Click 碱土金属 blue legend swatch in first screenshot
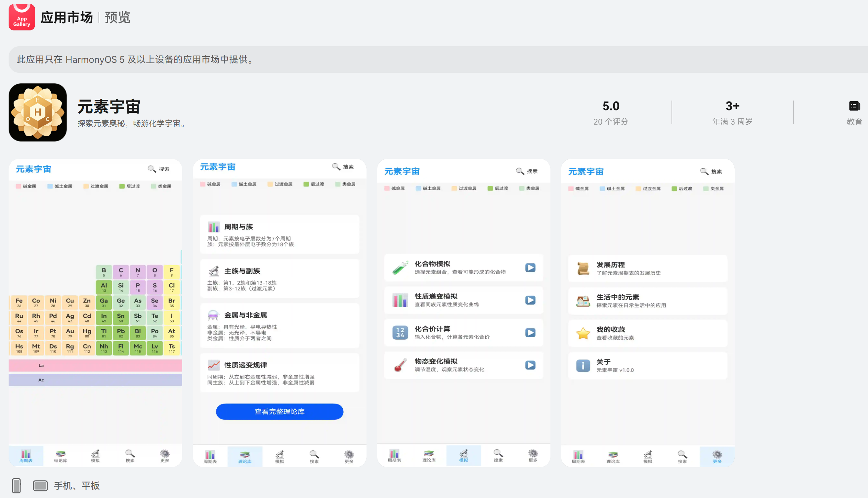 click(50, 186)
